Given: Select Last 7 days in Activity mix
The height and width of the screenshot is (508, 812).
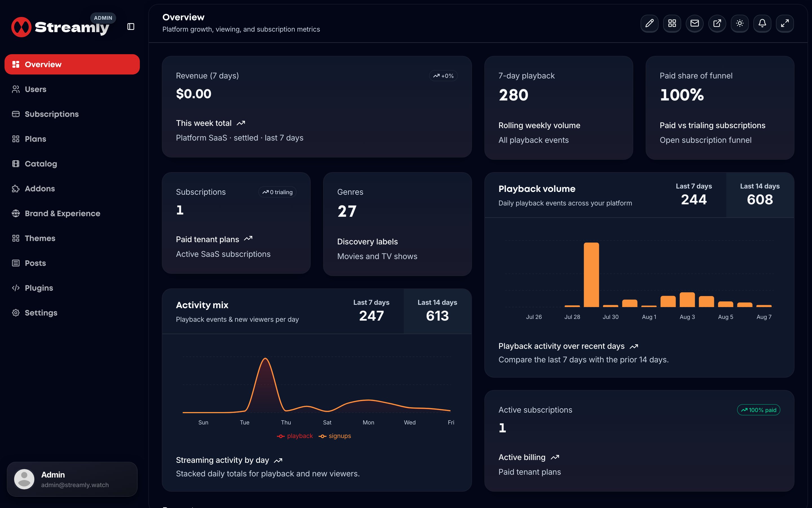Looking at the screenshot, I should [x=371, y=311].
